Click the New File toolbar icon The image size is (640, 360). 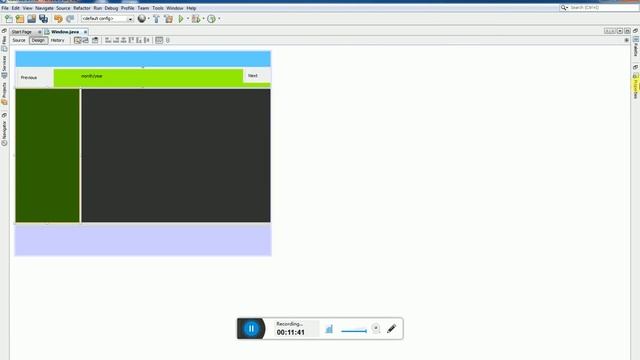[x=8, y=19]
